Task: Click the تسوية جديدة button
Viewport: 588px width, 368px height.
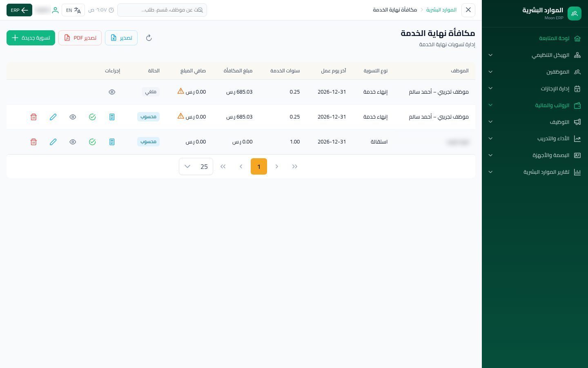Action: pyautogui.click(x=31, y=38)
